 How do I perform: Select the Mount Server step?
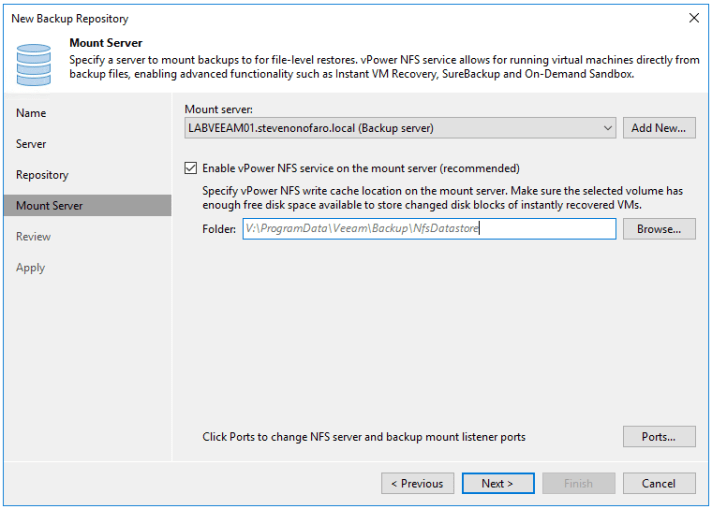(49, 206)
